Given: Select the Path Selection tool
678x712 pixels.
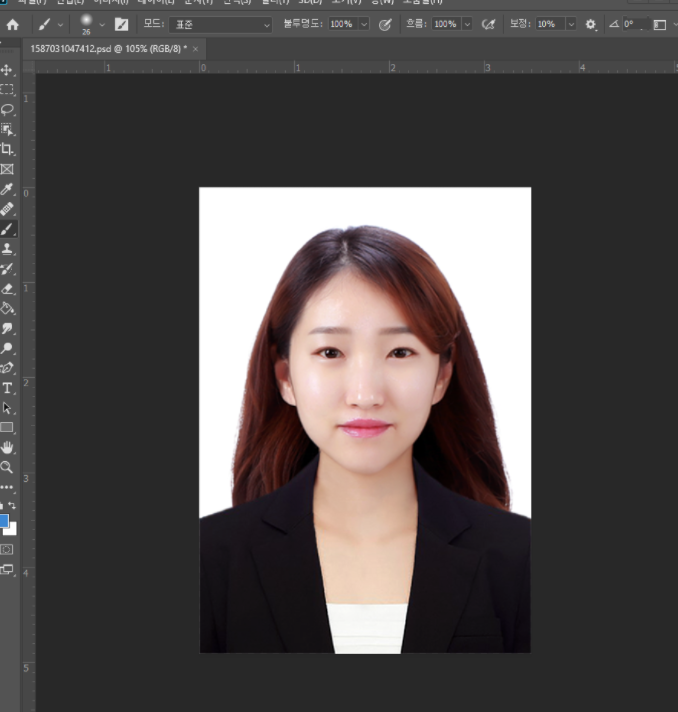Looking at the screenshot, I should point(7,408).
